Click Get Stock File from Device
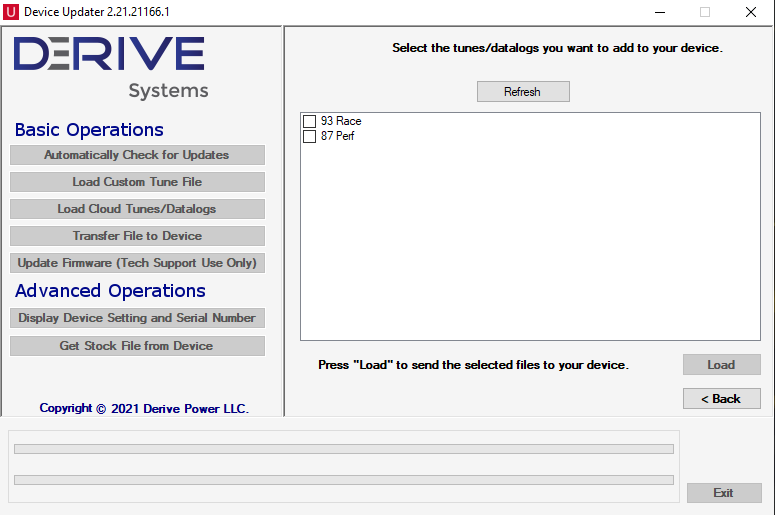 coord(137,346)
